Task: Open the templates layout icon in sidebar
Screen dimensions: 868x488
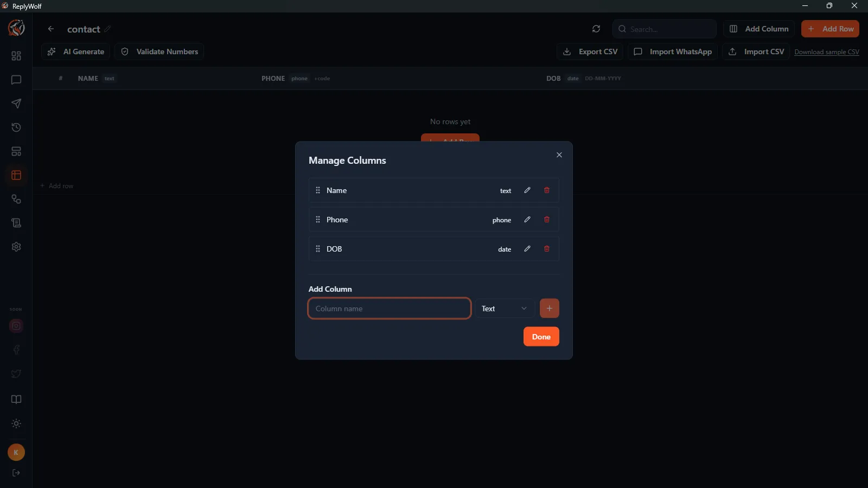Action: click(x=16, y=151)
